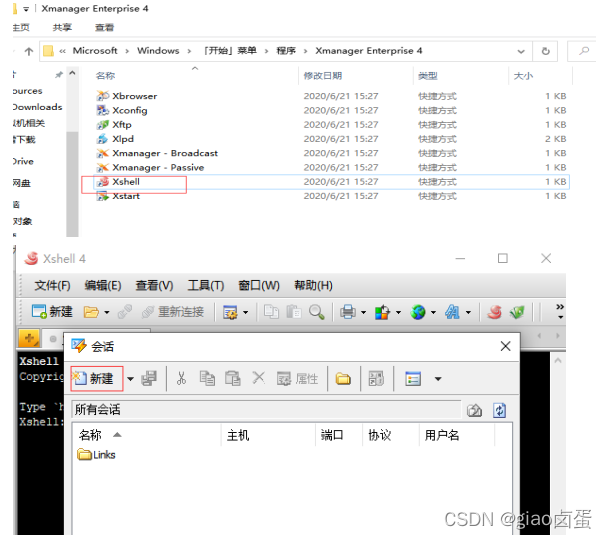Click the copy icon in sessions dialog
607x539 pixels.
click(207, 378)
